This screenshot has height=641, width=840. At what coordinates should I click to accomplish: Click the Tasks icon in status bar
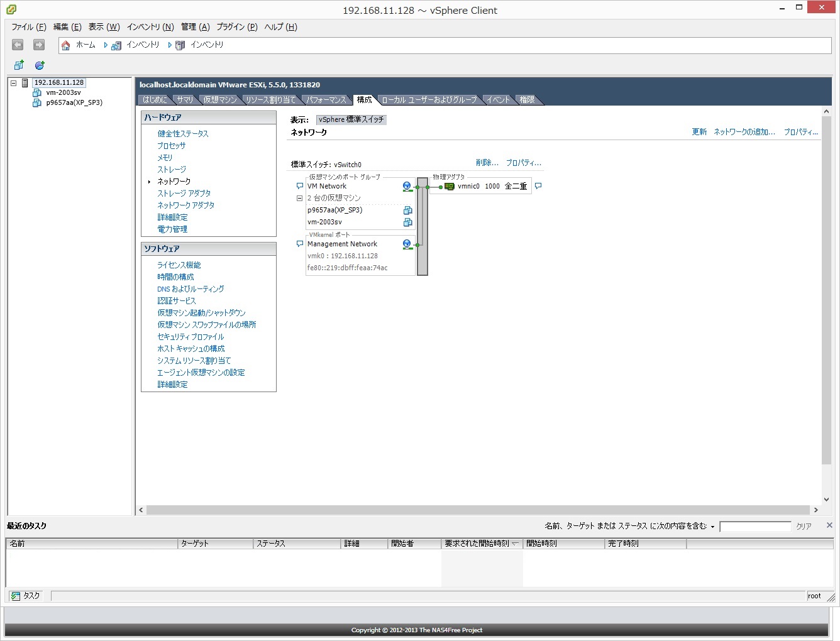click(16, 596)
